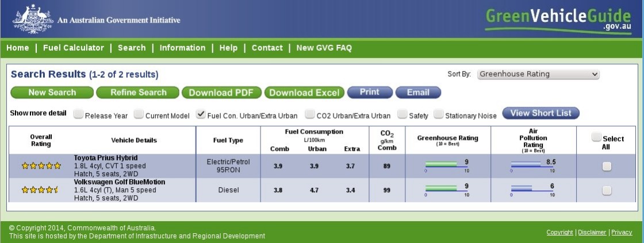Email the search results
Image resolution: width=644 pixels, height=243 pixels.
click(418, 92)
